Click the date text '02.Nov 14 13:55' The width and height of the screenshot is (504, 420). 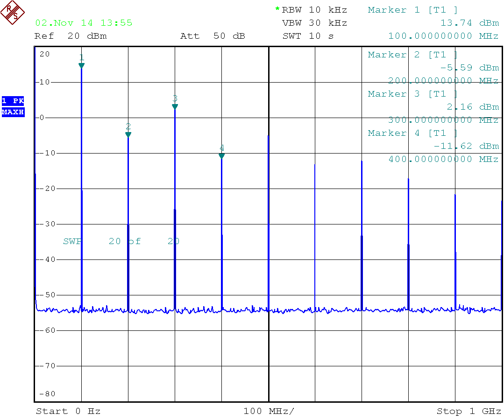pos(84,23)
